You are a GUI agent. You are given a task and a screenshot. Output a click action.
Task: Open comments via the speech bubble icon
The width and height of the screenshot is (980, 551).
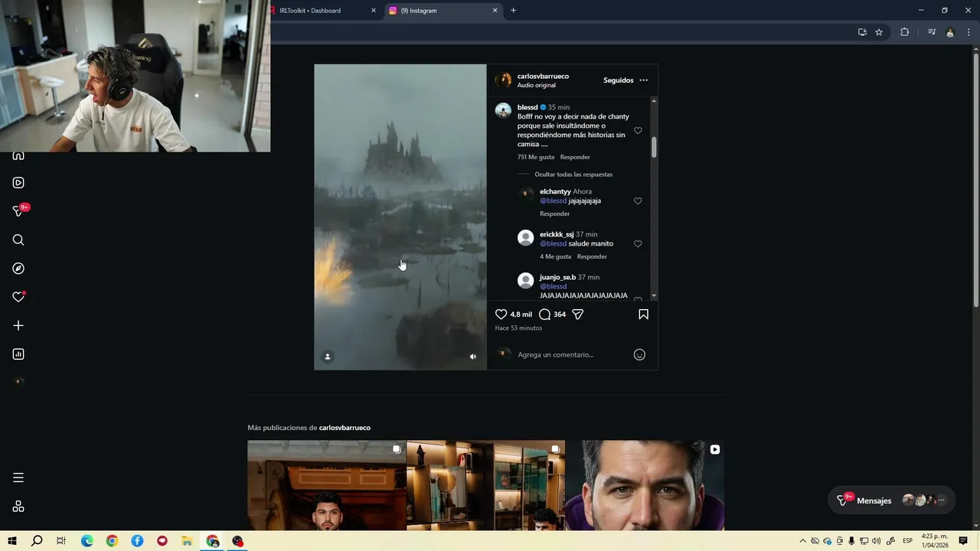544,315
